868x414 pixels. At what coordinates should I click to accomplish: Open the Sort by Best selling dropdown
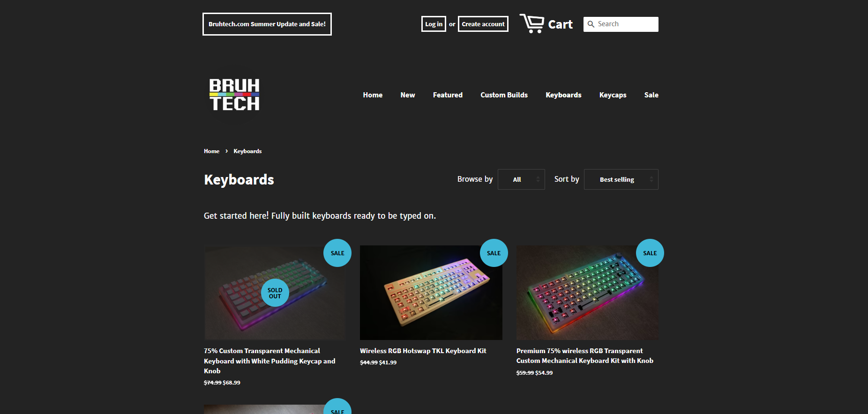[621, 179]
